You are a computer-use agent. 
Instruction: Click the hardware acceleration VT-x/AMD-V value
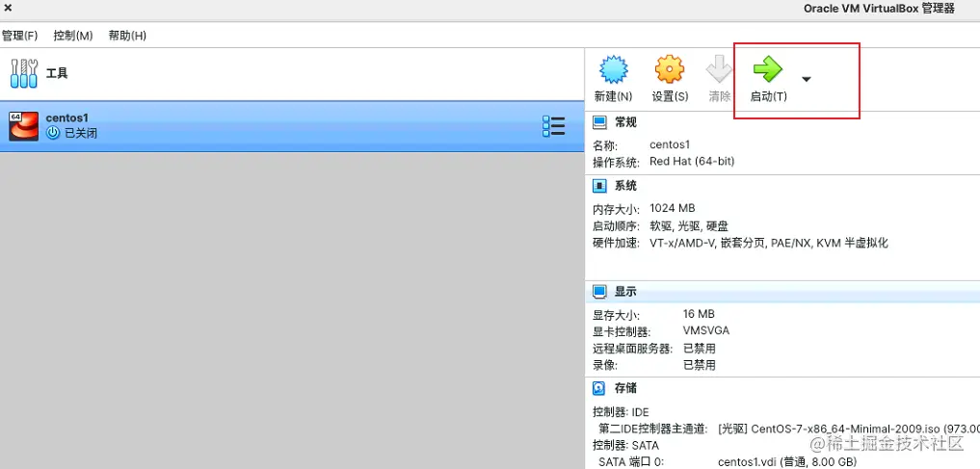pos(769,243)
